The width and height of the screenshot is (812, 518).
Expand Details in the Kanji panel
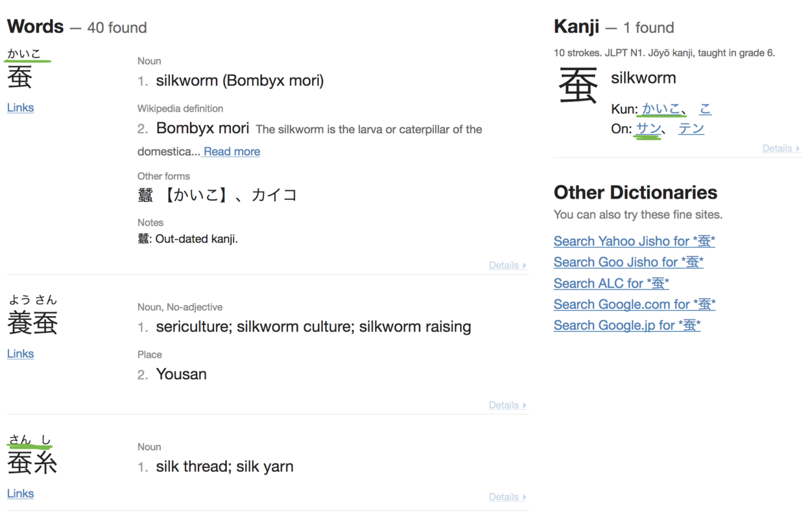(780, 149)
